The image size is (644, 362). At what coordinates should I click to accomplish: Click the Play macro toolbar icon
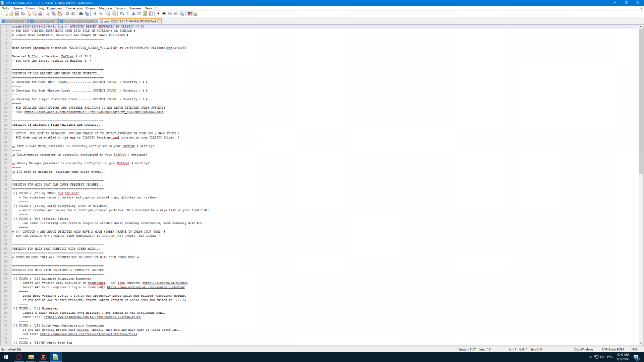click(x=170, y=14)
